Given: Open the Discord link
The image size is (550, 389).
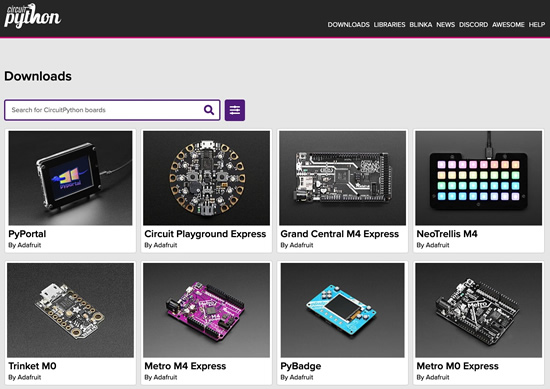Looking at the screenshot, I should click(x=473, y=25).
